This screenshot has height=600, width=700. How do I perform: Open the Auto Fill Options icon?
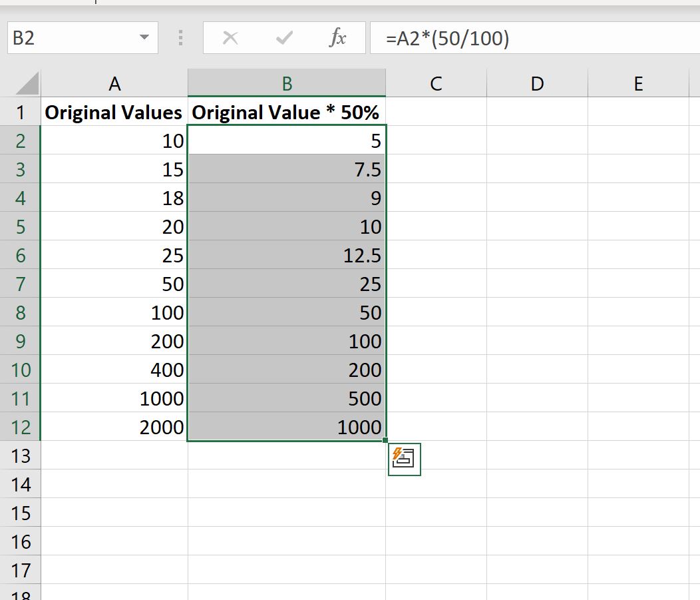coord(405,459)
